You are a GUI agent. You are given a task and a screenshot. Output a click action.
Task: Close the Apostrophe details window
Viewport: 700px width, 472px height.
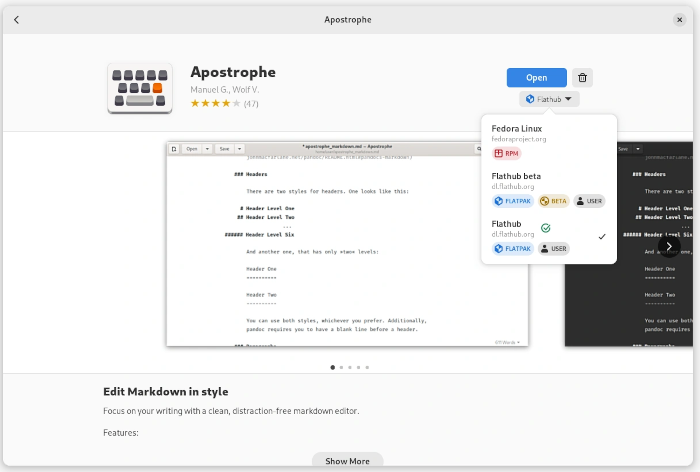coord(679,20)
